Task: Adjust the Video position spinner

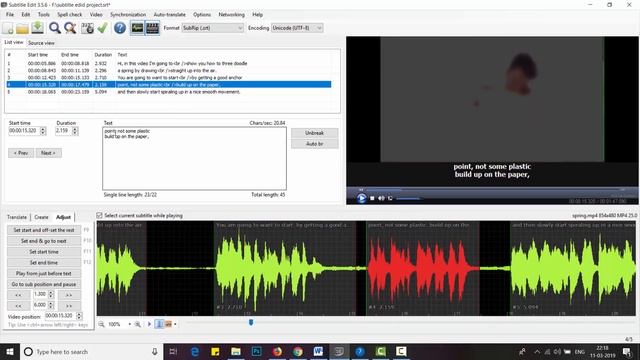Action: (x=79, y=316)
